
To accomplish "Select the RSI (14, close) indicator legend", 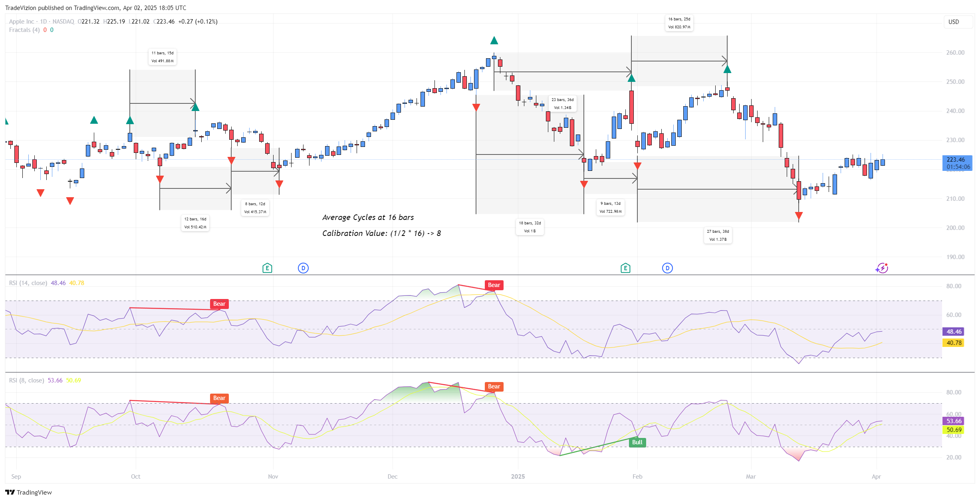I will click(28, 283).
